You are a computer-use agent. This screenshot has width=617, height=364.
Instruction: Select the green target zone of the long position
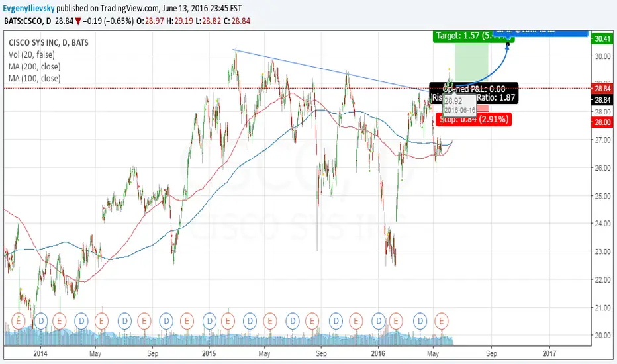click(x=471, y=63)
